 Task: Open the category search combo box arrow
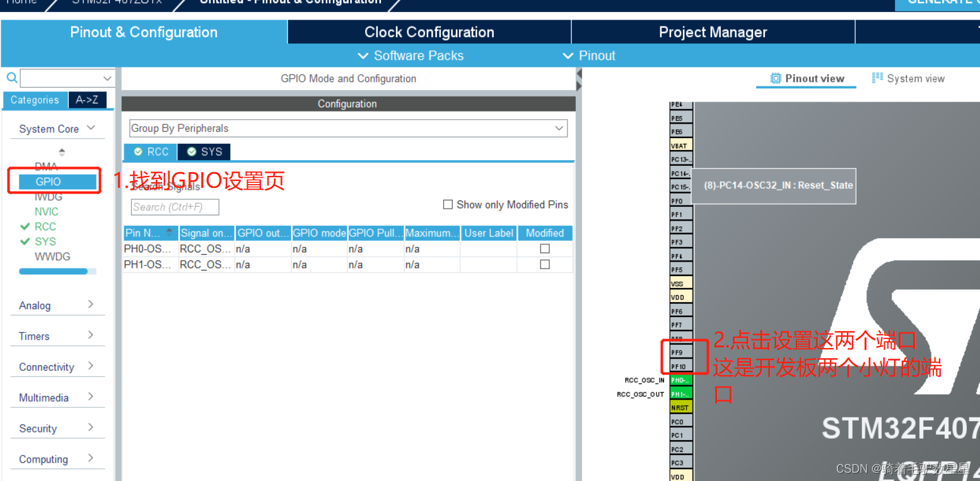(x=107, y=78)
